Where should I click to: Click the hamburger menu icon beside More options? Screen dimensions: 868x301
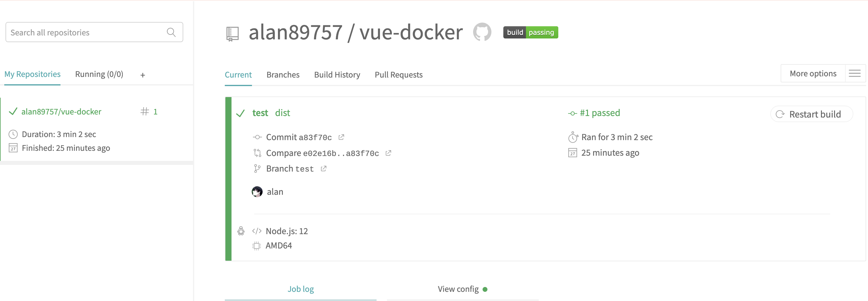pos(855,73)
